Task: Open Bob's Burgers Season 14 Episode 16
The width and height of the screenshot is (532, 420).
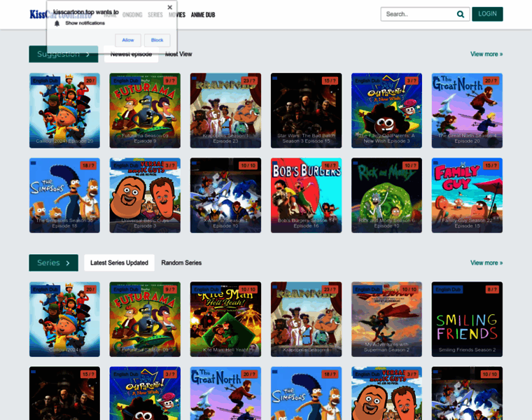Action: coord(306,195)
